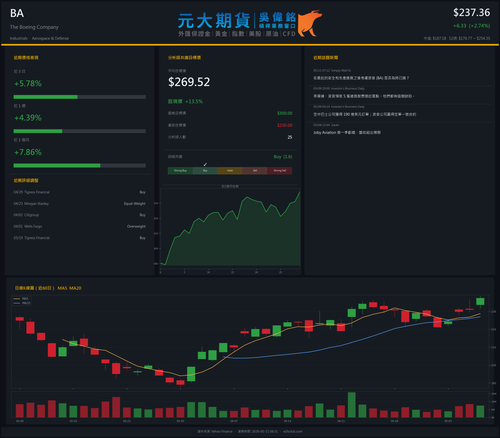This screenshot has height=438, width=500.
Task: Select the Sell rating segment
Action: click(255, 171)
